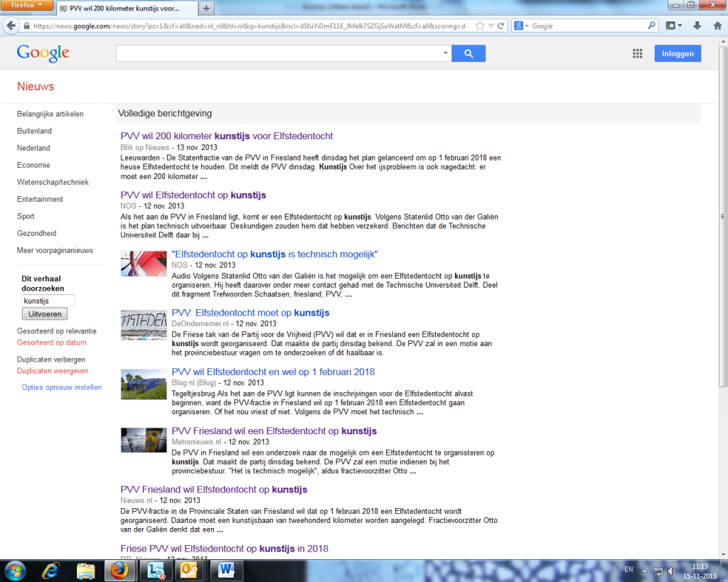Open article Friese PVV wil Elfstedentocht in 2018

[224, 549]
